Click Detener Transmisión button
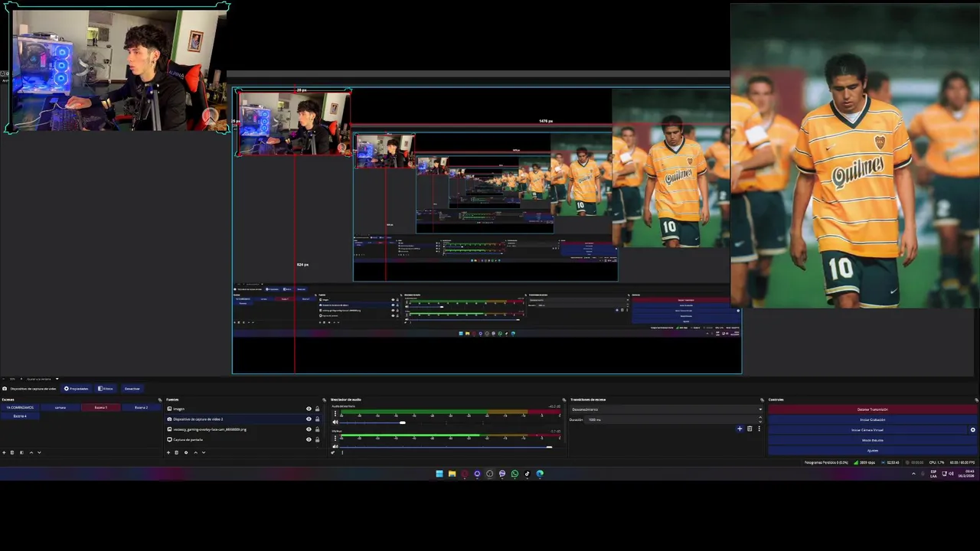 click(873, 409)
